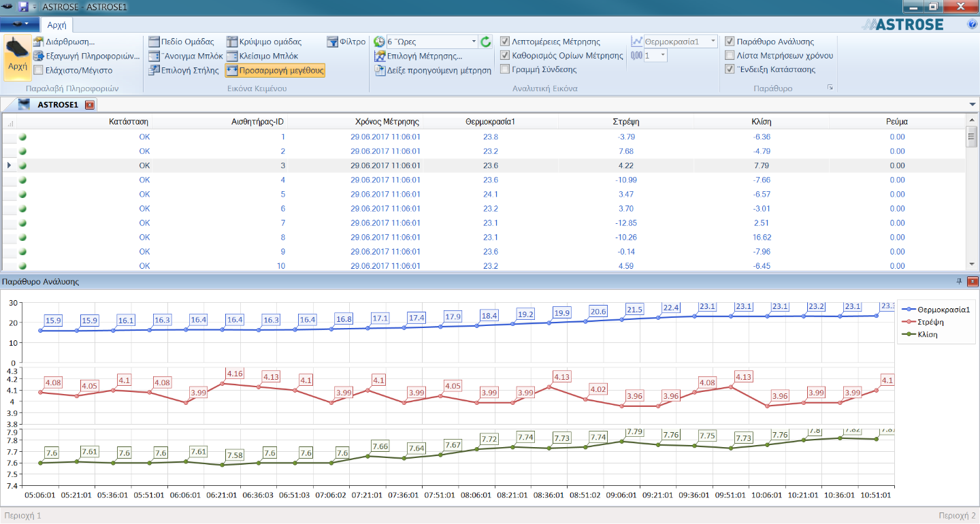The width and height of the screenshot is (980, 524).
Task: Click green status dot of sensor 1
Action: 22,137
